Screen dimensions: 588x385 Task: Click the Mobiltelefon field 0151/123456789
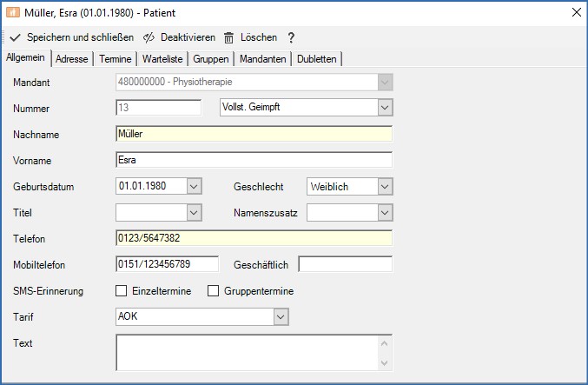click(x=167, y=264)
